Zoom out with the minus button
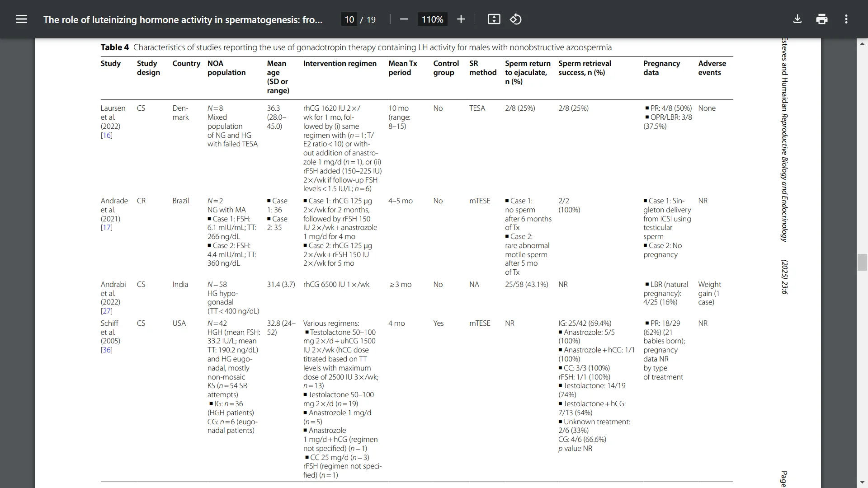Image resolution: width=868 pixels, height=488 pixels. (404, 19)
